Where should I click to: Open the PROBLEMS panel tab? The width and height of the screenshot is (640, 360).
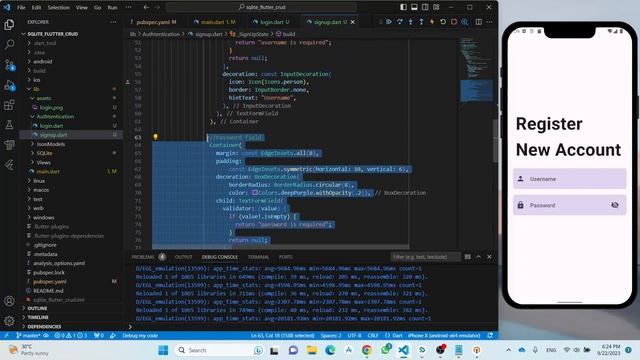(x=143, y=257)
